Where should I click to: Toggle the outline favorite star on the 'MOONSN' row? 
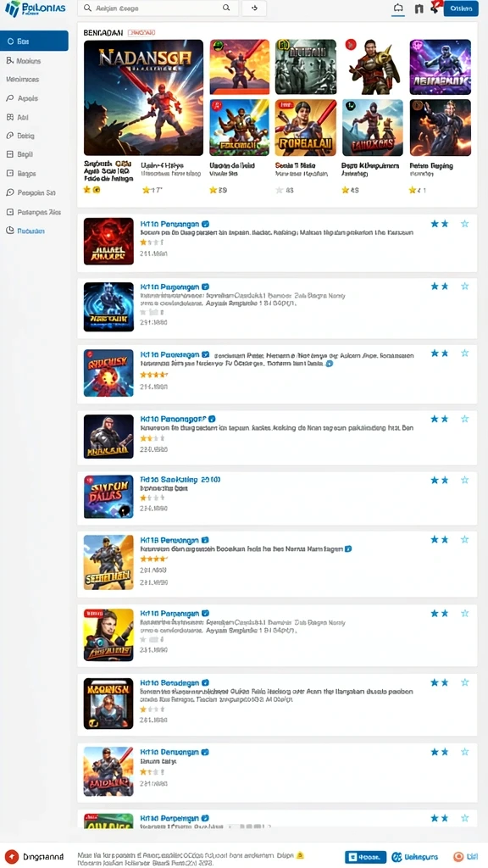(465, 682)
